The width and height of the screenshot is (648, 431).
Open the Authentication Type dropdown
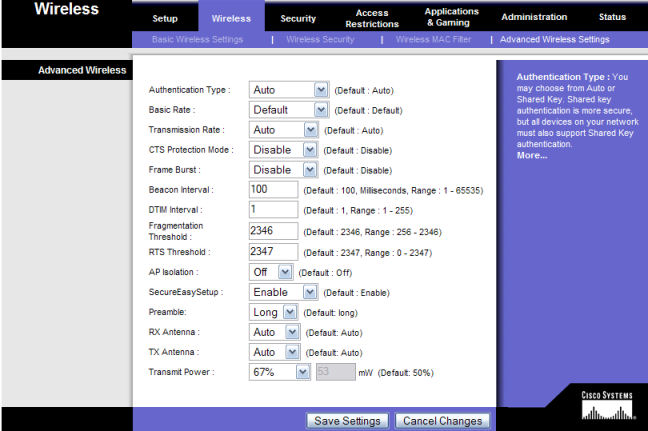tap(289, 90)
